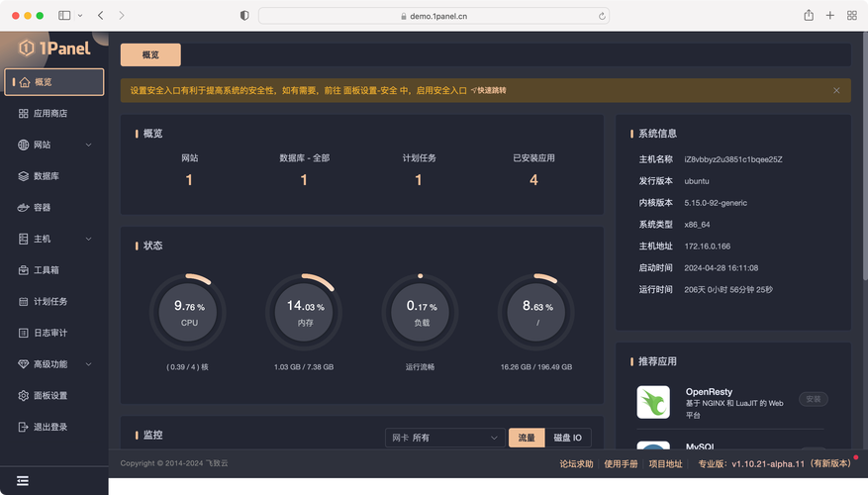
Task: Install OpenResty using the 安装 button
Action: coord(813,399)
